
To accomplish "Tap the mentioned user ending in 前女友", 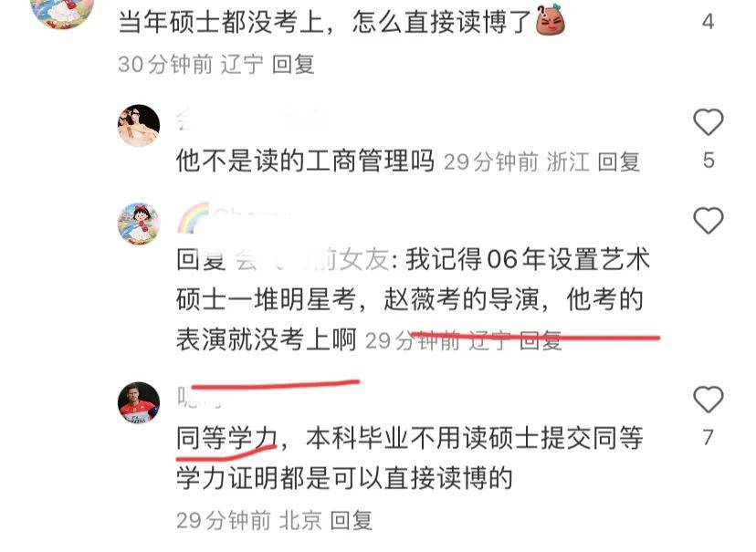I will (312, 260).
